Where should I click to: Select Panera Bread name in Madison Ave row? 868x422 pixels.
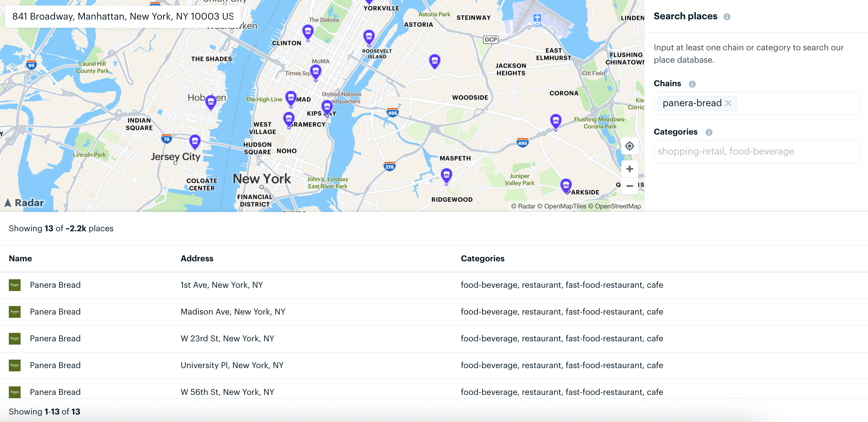(x=55, y=312)
